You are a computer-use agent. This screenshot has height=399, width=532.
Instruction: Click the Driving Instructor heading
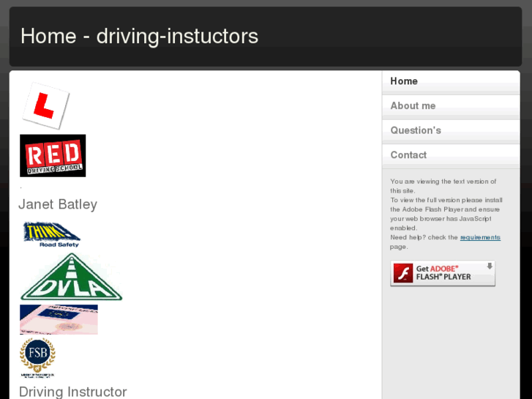pos(73,392)
